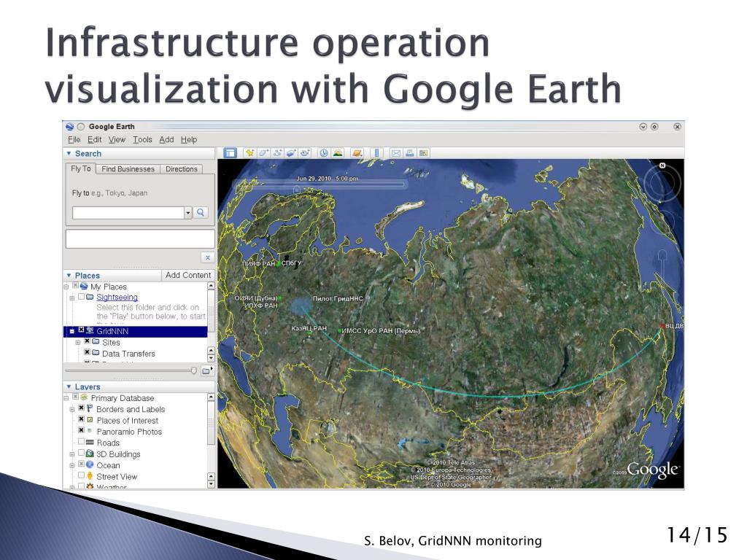Open the Add menu

pyautogui.click(x=166, y=139)
